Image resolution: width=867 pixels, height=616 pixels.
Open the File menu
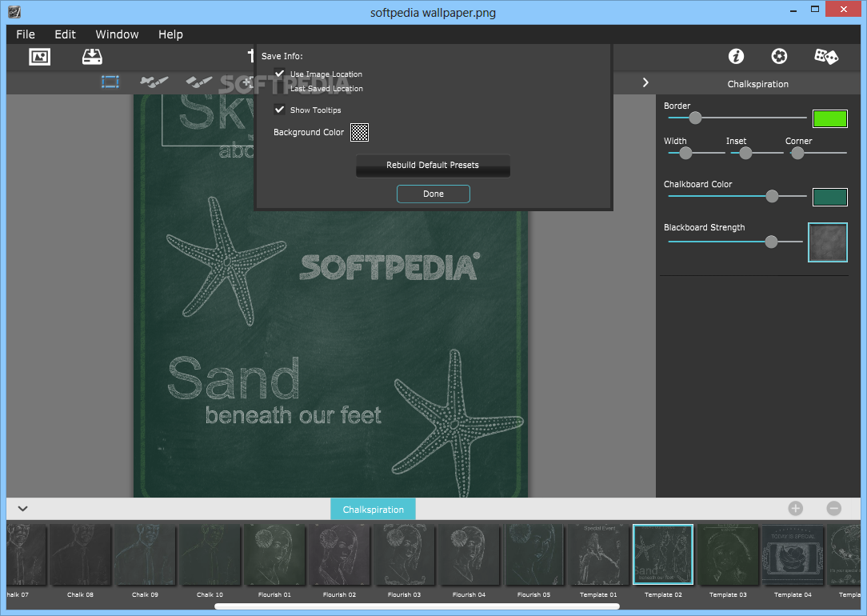[26, 34]
